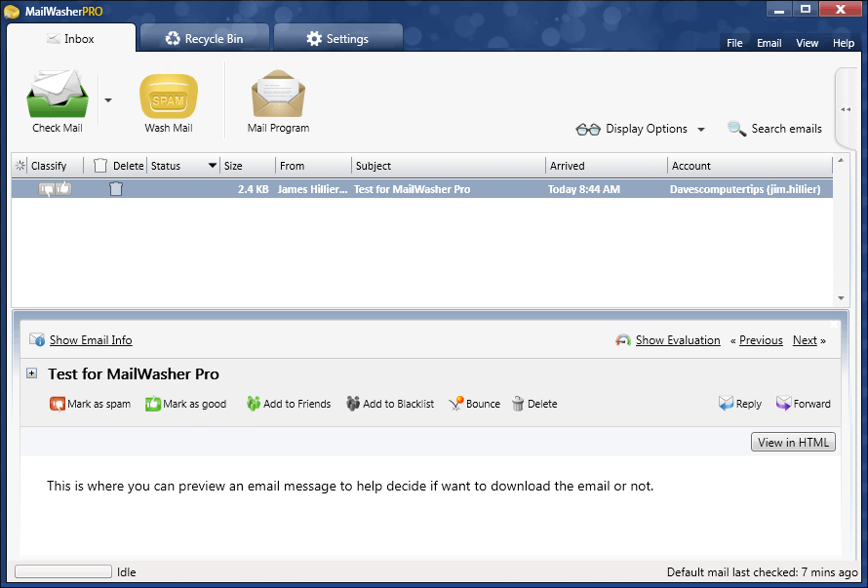Click the Forward envelope icon
The image size is (868, 588).
coord(783,403)
